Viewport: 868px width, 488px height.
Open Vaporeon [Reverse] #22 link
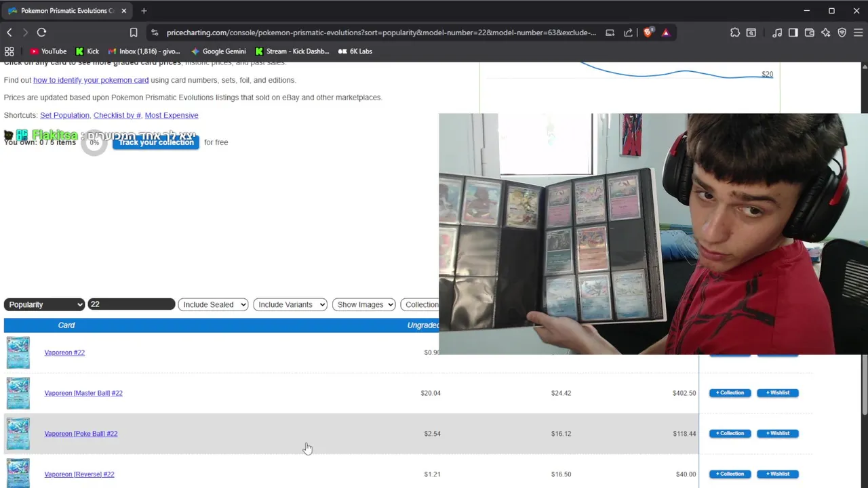tap(79, 474)
